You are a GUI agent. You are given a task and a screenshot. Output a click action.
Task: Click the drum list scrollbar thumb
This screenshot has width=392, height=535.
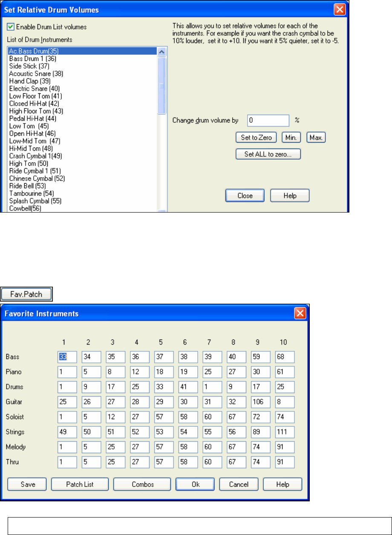click(161, 85)
